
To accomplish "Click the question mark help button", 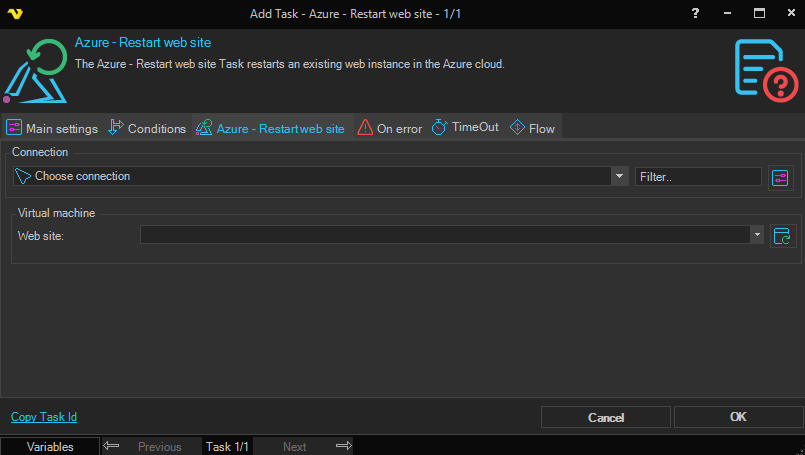I will (x=695, y=14).
